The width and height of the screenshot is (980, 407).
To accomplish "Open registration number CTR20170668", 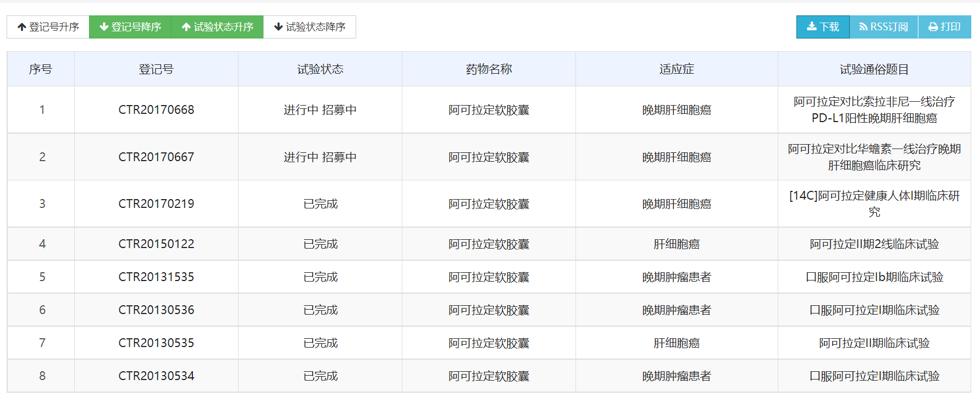I will pyautogui.click(x=156, y=110).
